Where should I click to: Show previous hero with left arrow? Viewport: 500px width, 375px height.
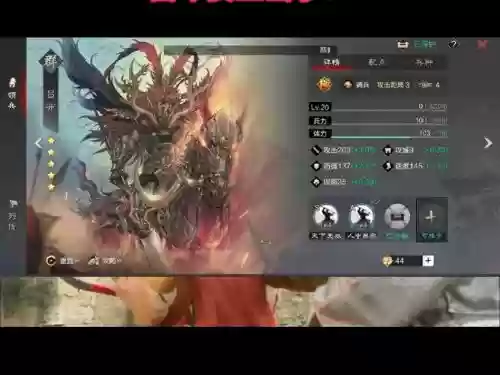(x=38, y=143)
